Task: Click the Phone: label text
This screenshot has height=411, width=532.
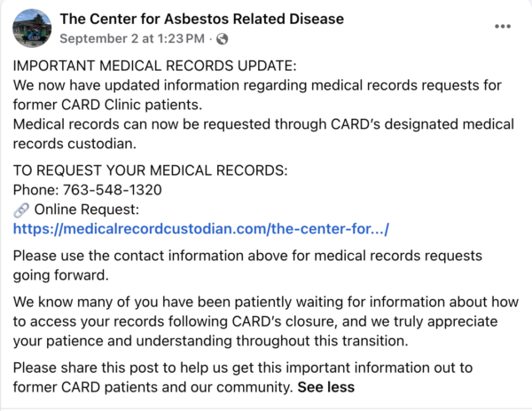Action: [x=36, y=190]
